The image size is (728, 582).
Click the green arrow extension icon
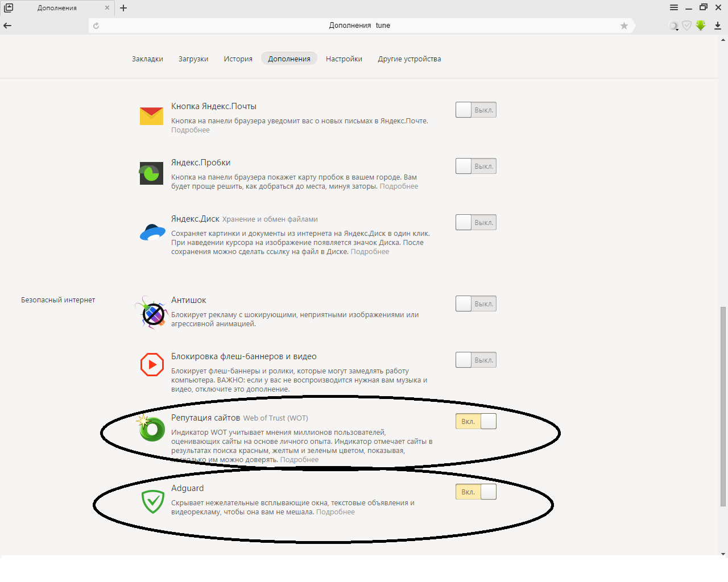point(701,26)
